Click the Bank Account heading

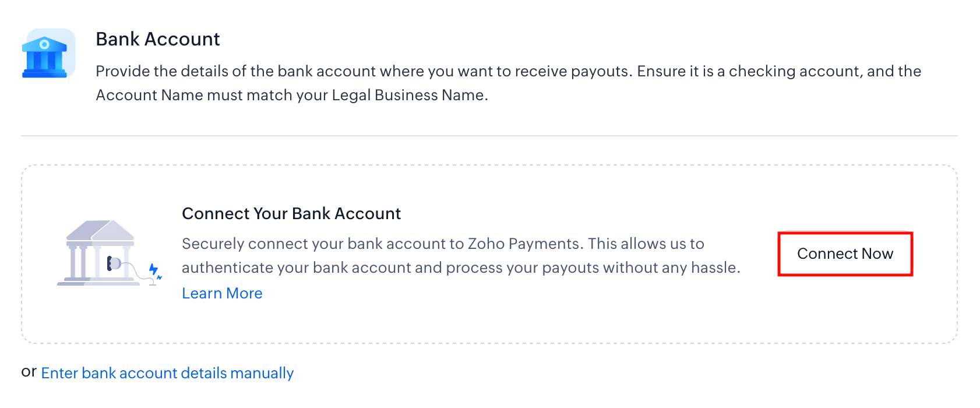(157, 39)
